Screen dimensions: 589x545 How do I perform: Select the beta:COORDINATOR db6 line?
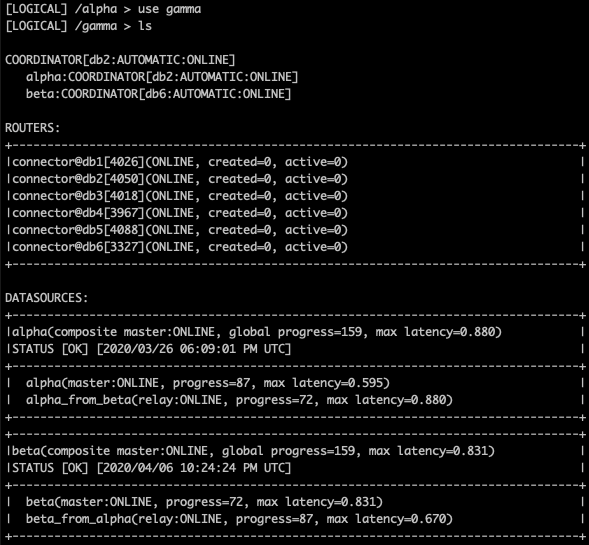click(158, 94)
